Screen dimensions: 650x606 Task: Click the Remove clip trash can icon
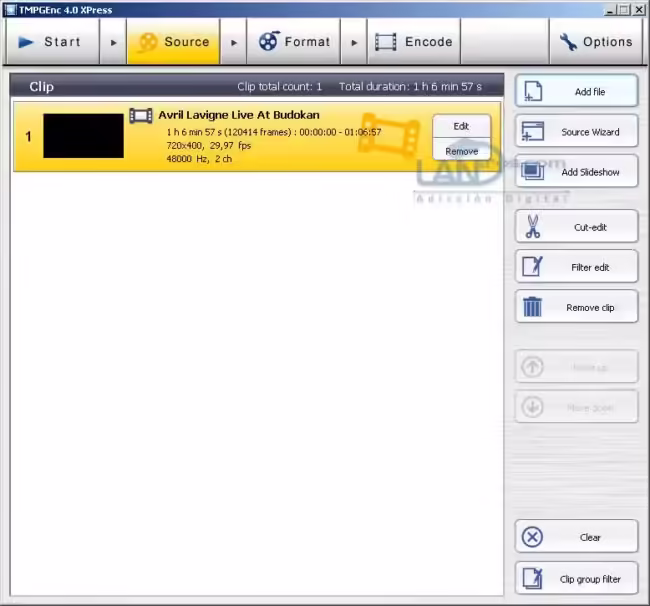click(533, 307)
